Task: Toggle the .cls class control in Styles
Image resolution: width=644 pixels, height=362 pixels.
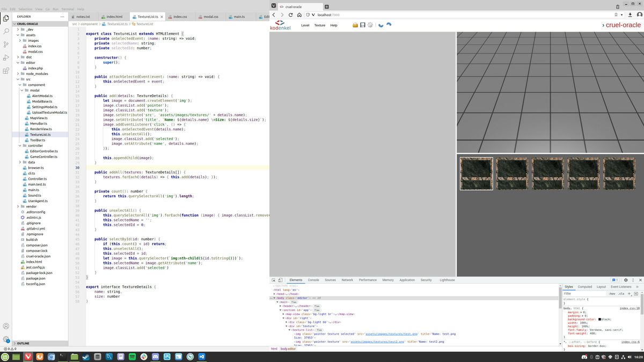Action: pos(622,293)
